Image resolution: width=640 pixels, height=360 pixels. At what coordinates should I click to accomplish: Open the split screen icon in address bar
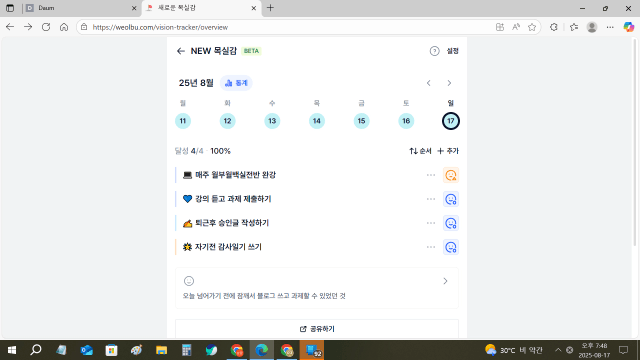500,27
